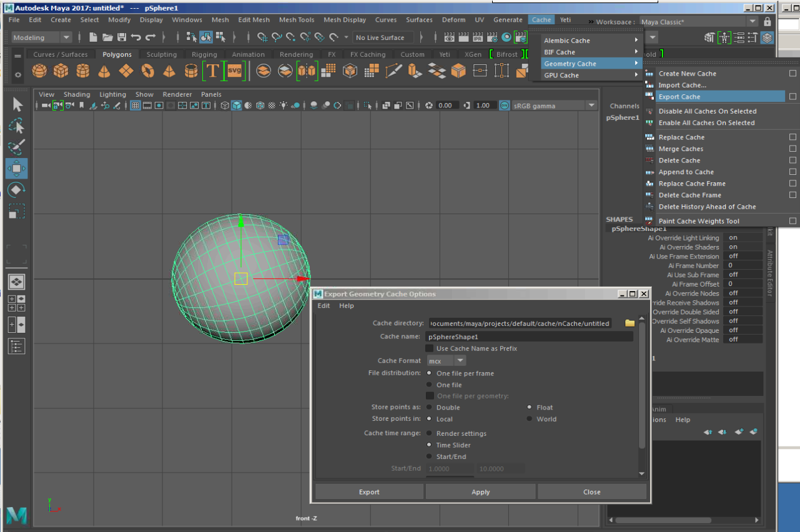Enable Use Cache Name as Prefix

[430, 348]
